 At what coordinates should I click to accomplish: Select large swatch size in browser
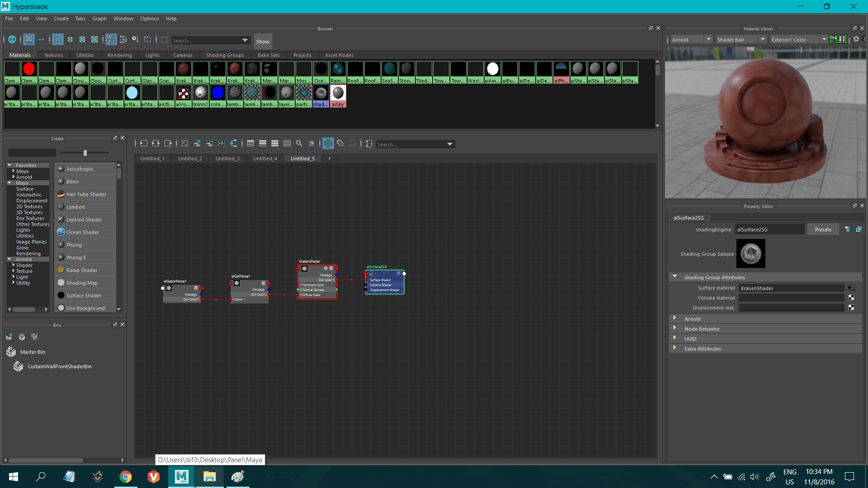coord(82,40)
